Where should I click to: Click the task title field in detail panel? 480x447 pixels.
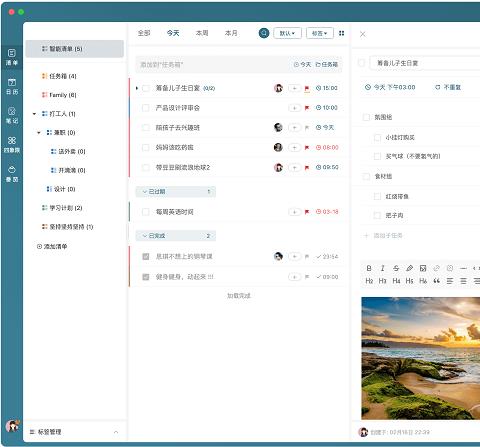[425, 63]
